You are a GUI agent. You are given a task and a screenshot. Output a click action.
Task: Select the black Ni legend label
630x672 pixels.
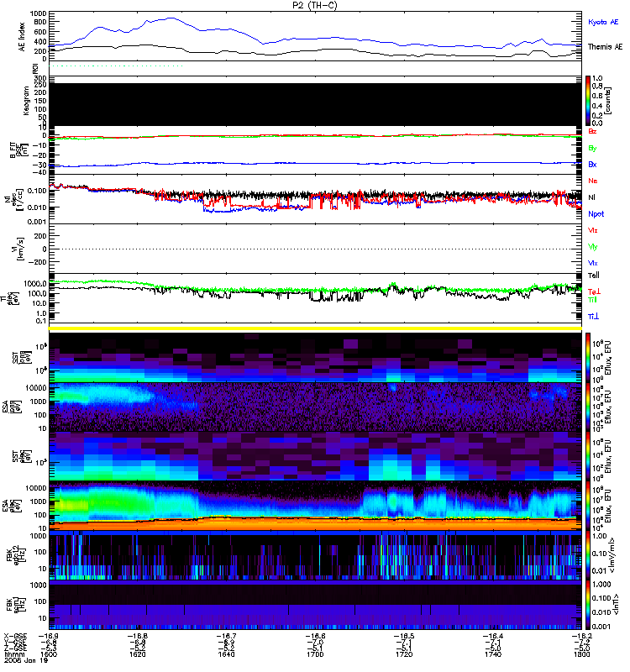[x=591, y=197]
